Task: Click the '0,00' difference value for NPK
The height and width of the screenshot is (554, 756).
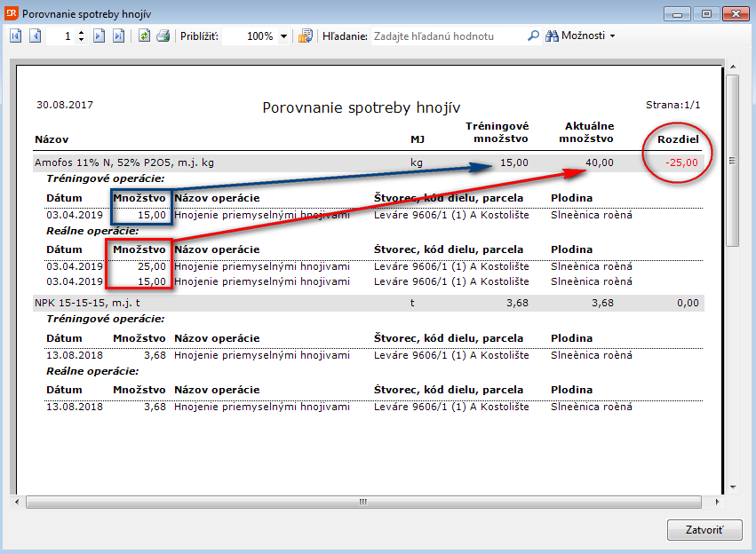Action: (x=688, y=303)
